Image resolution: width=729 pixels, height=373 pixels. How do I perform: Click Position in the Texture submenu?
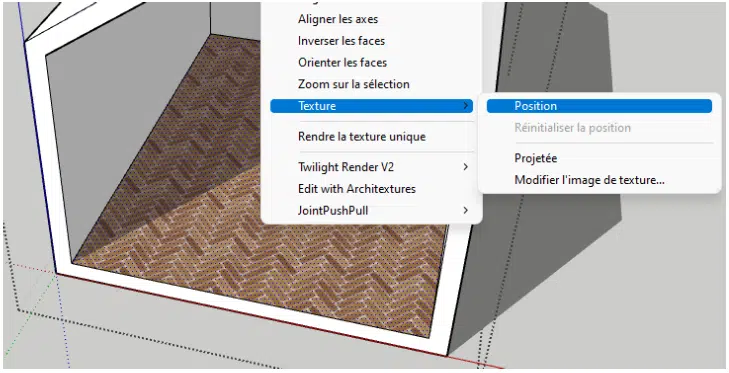click(599, 106)
